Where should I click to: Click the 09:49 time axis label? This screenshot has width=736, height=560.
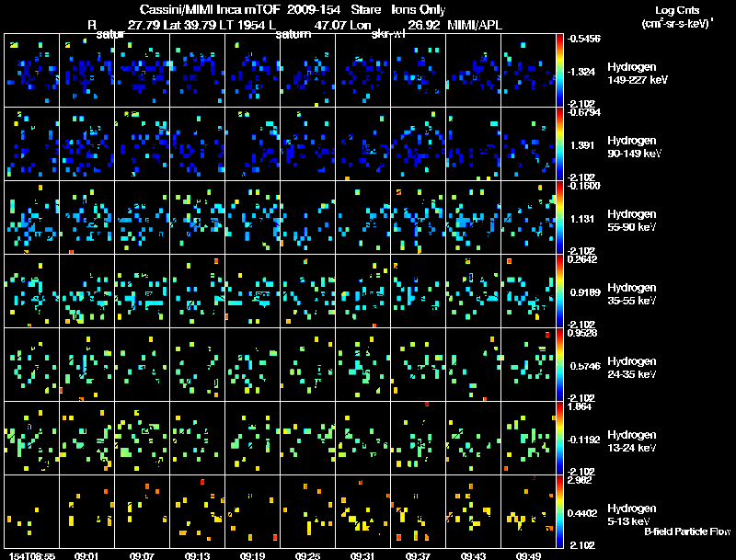point(528,555)
